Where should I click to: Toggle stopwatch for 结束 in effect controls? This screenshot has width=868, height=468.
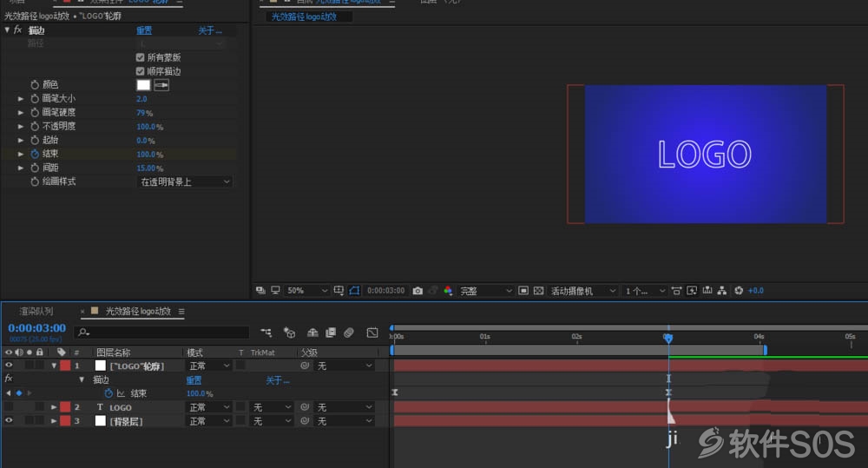35,154
